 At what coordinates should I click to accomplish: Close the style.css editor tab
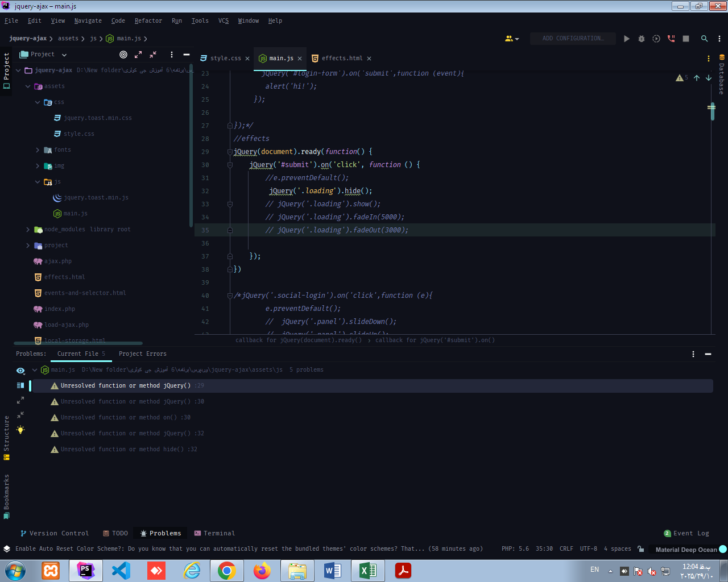[x=247, y=59]
